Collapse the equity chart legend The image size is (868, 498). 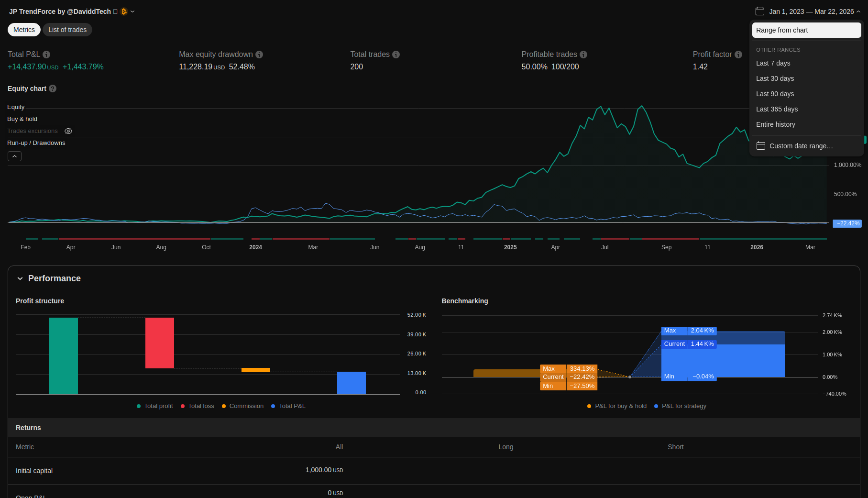pos(14,156)
